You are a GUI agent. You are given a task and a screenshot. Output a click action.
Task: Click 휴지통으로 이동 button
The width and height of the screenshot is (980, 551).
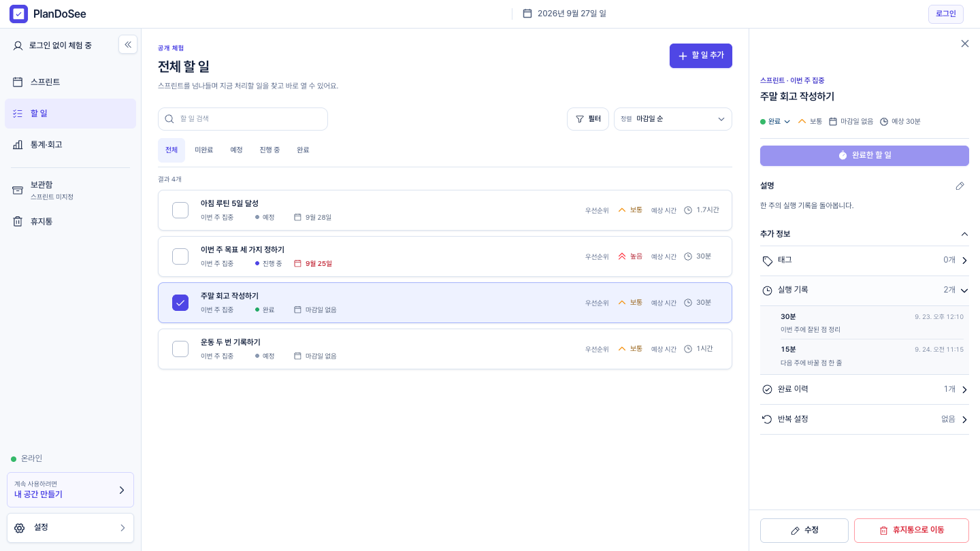(x=911, y=531)
